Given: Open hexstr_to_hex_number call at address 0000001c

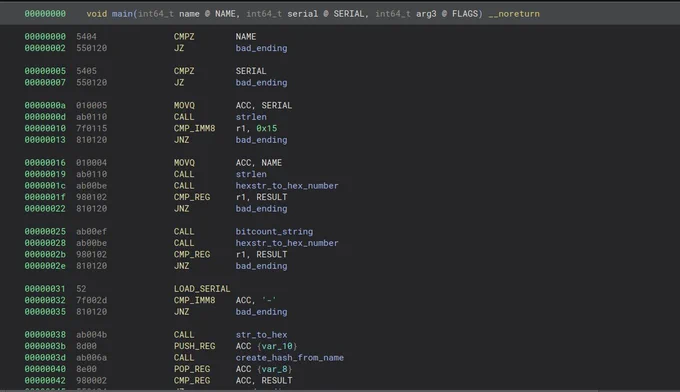Looking at the screenshot, I should point(287,186).
